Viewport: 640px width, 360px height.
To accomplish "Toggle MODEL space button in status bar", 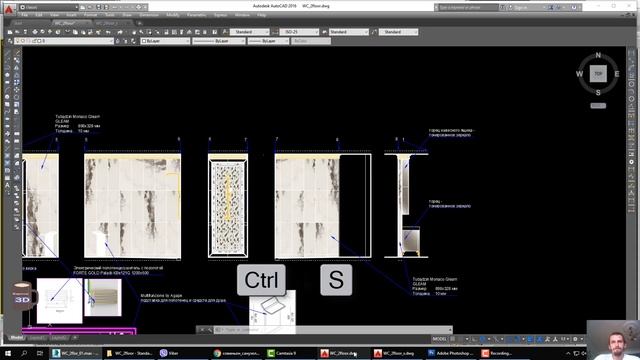I will click(439, 339).
